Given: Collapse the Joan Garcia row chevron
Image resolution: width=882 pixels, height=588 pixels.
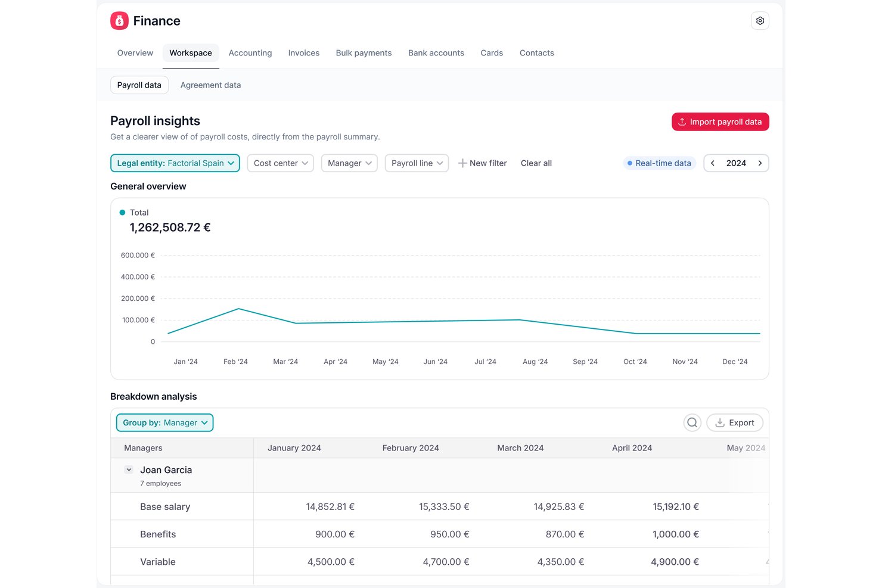Looking at the screenshot, I should (129, 469).
